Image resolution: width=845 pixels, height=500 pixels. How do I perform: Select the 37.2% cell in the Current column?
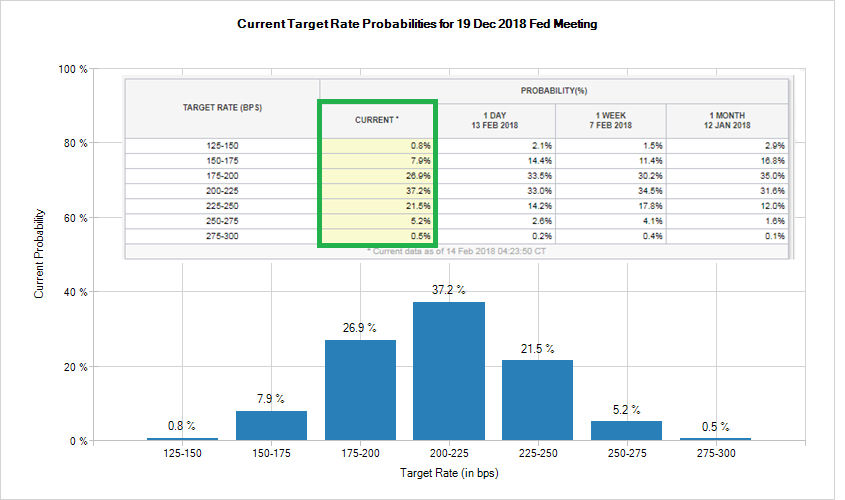pos(378,189)
